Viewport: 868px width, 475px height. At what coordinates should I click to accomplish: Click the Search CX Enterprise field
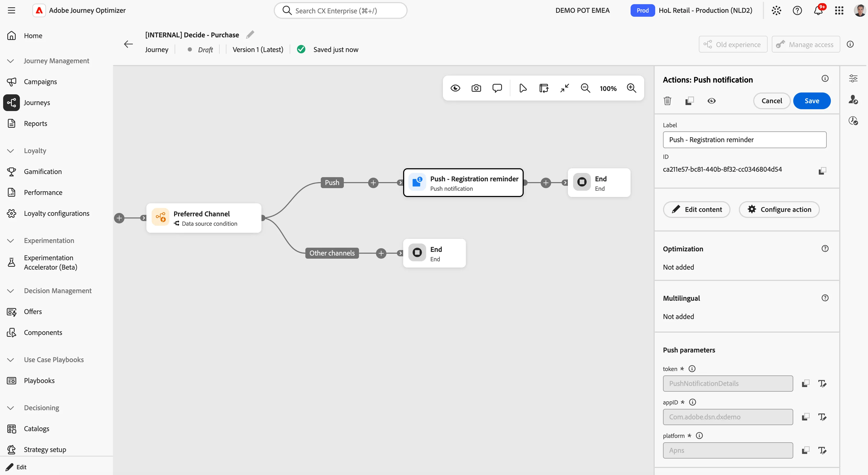(340, 10)
